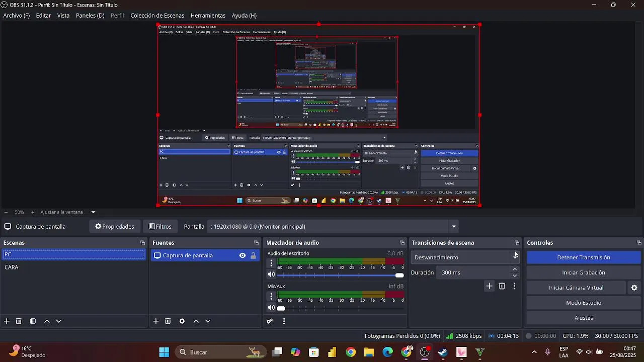Move the scene down with the Escenas down arrow
The width and height of the screenshot is (644, 362).
click(x=58, y=321)
